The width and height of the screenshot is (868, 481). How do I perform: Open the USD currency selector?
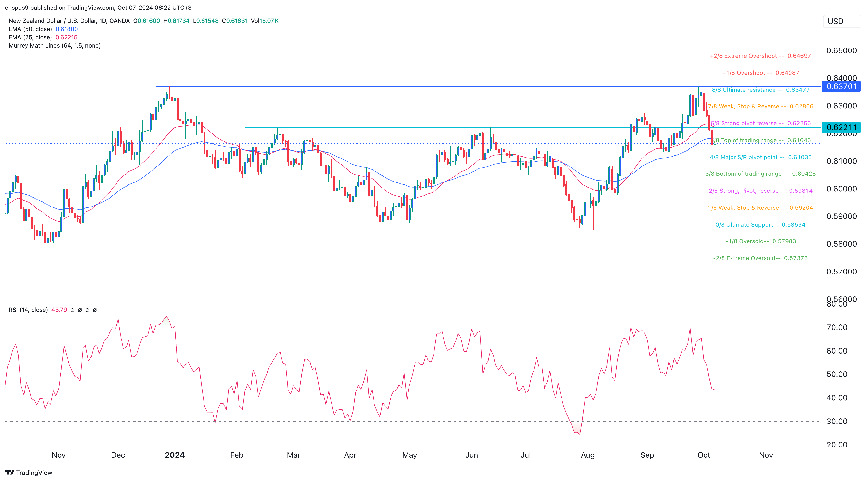tap(842, 22)
